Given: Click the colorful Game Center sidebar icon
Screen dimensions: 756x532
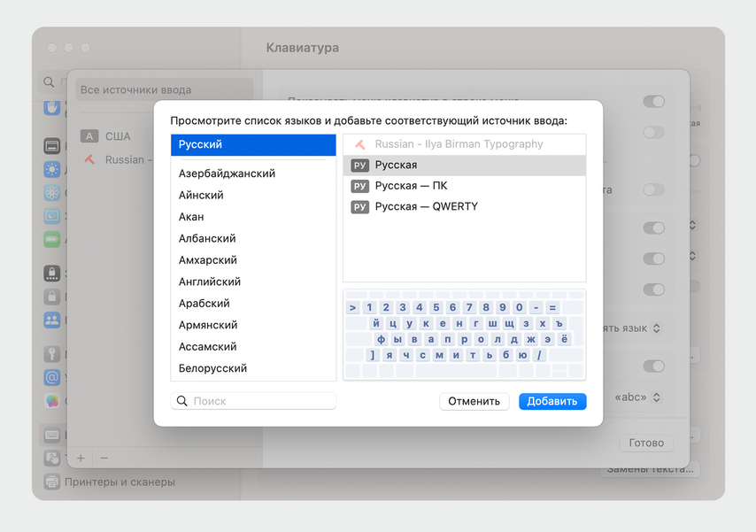Looking at the screenshot, I should click(x=51, y=400).
